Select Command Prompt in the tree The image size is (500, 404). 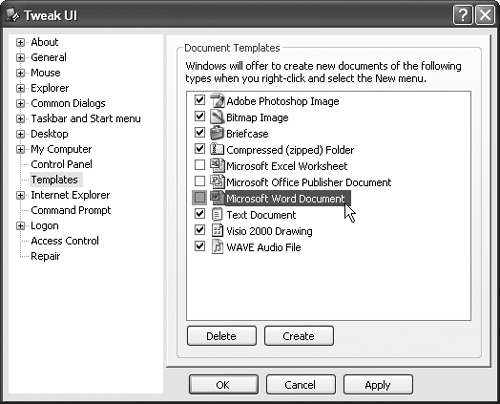[x=71, y=210]
